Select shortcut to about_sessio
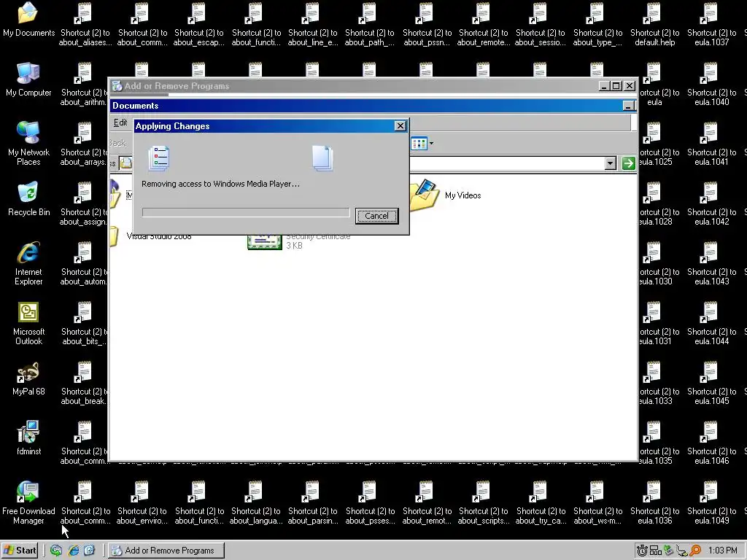The height and width of the screenshot is (560, 747). click(x=541, y=25)
